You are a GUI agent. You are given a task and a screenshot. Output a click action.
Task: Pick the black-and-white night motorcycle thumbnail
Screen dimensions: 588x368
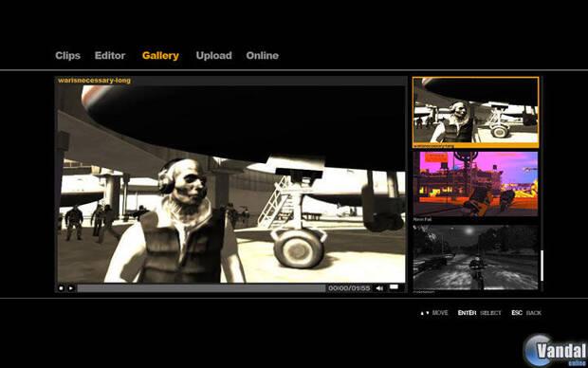pos(475,257)
